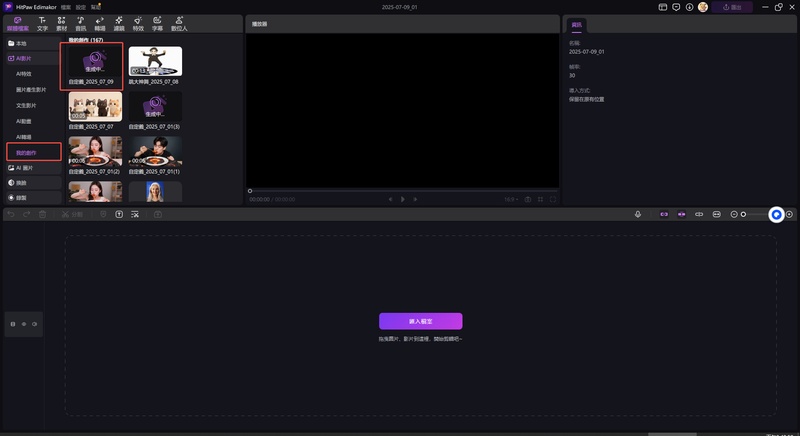Click the 匯出 export button
The height and width of the screenshot is (436, 800).
point(732,7)
